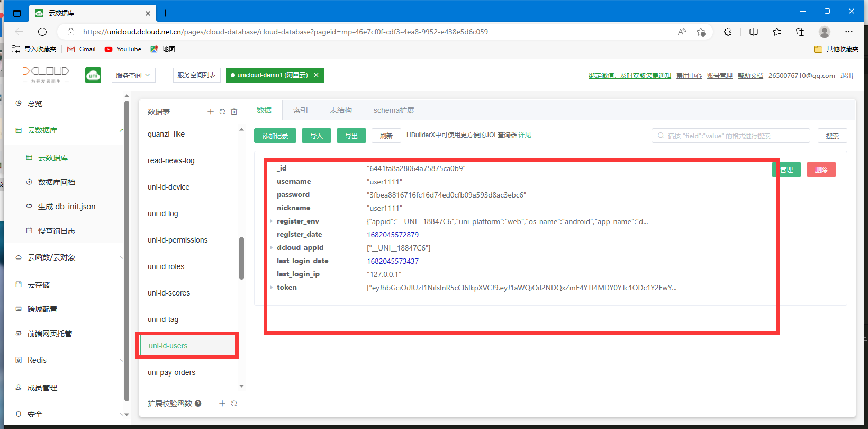Expand the token field array
Image resolution: width=868 pixels, height=429 pixels.
tap(272, 288)
